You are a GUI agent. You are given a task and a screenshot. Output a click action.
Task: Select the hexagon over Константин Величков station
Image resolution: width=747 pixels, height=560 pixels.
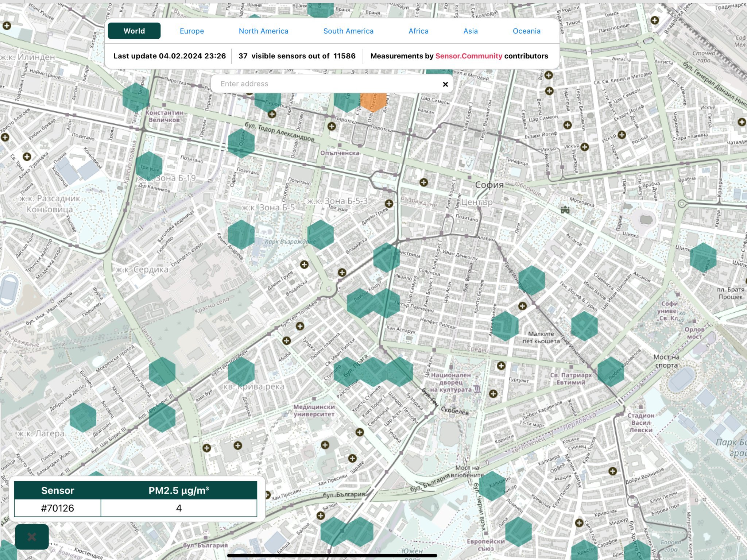click(x=136, y=97)
